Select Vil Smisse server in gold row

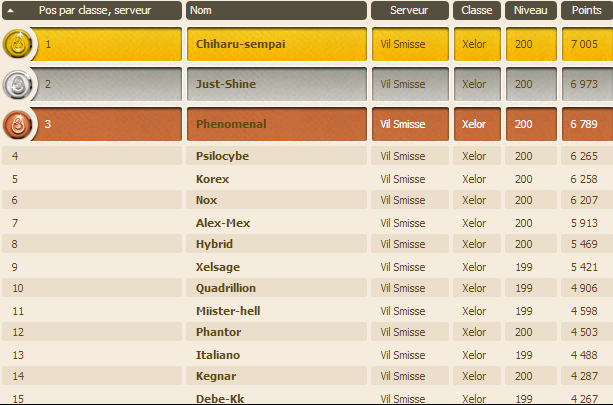(x=403, y=44)
